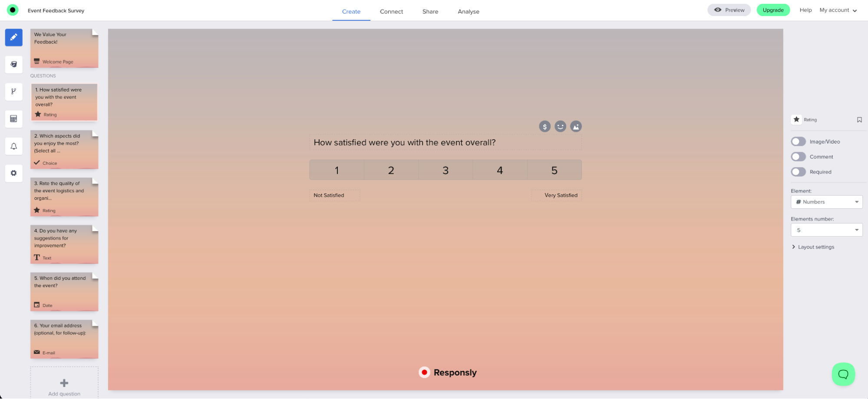
Task: Bookmark the Rating question
Action: pos(859,120)
